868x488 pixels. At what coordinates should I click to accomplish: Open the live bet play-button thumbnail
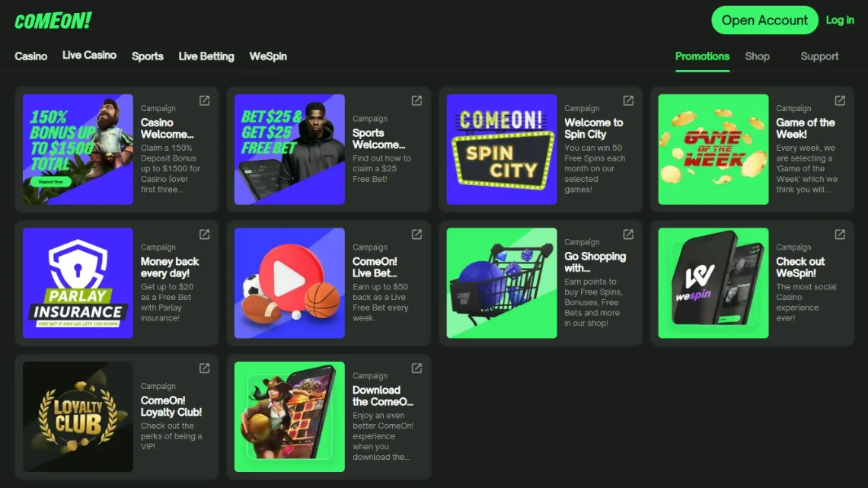[289, 283]
